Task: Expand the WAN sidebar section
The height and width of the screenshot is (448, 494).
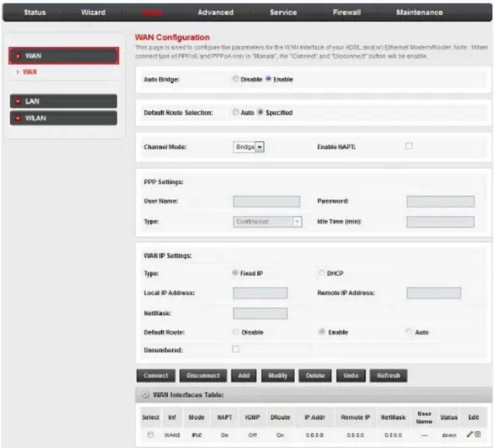Action: coord(64,56)
